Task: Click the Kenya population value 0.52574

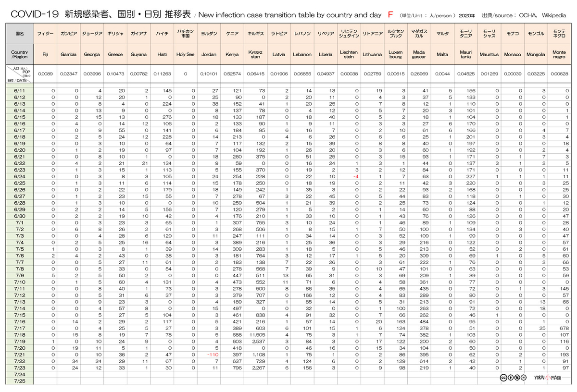Action: pyautogui.click(x=232, y=74)
